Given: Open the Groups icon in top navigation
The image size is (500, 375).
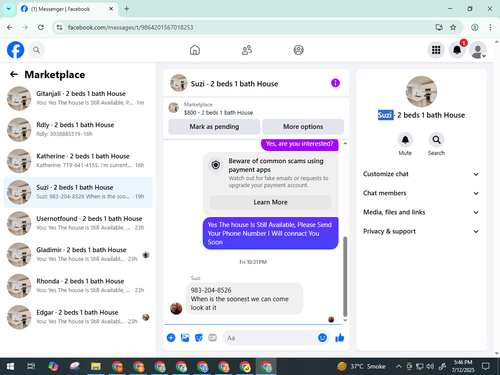Looking at the screenshot, I should (x=298, y=50).
